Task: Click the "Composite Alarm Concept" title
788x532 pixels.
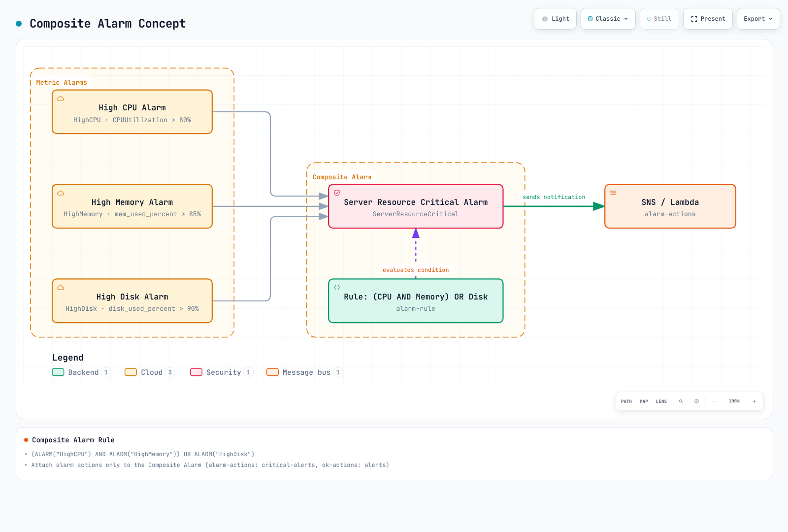Action: [107, 24]
